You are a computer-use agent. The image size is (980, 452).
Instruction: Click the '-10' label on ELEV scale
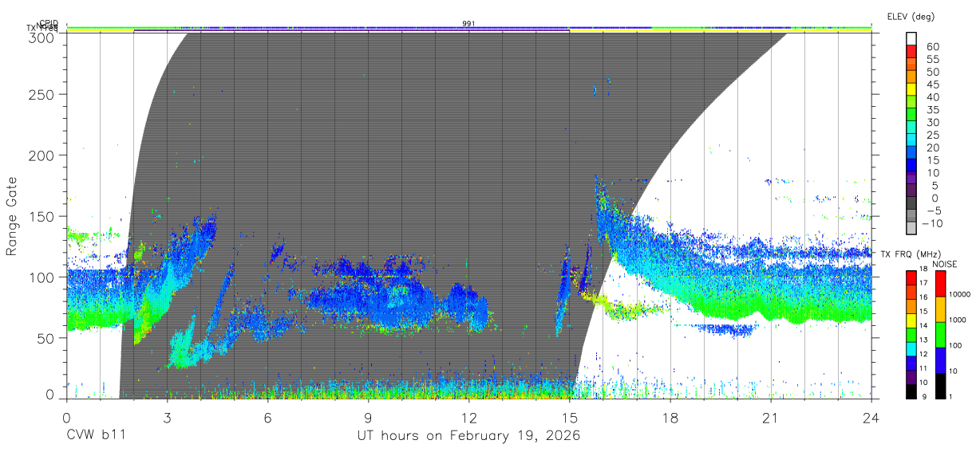pos(934,223)
